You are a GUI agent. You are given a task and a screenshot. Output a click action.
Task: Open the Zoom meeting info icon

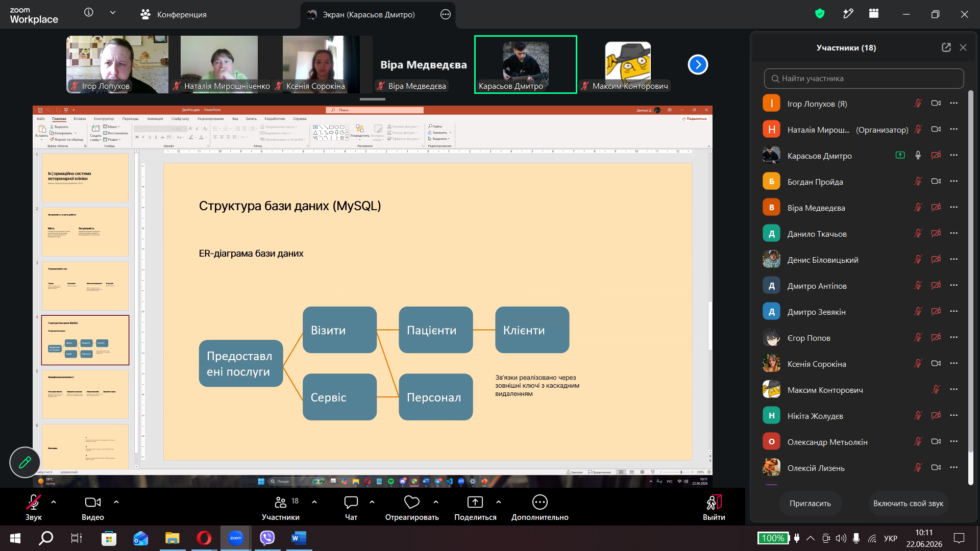coord(89,13)
